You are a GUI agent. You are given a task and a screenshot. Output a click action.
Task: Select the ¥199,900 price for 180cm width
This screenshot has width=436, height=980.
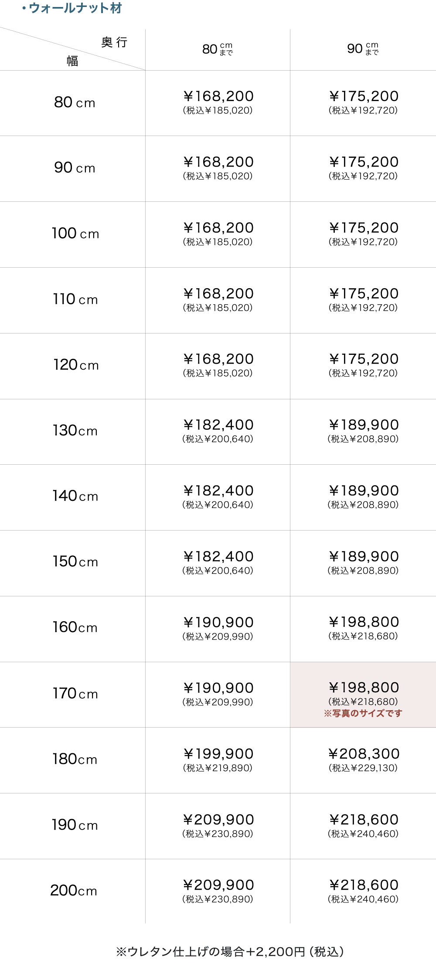[x=218, y=754]
